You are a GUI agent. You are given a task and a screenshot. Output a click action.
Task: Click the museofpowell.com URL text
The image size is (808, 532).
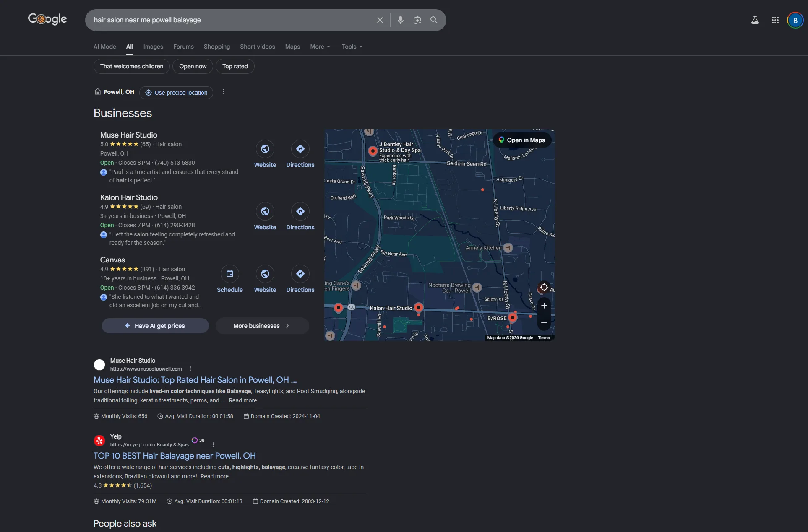point(146,369)
